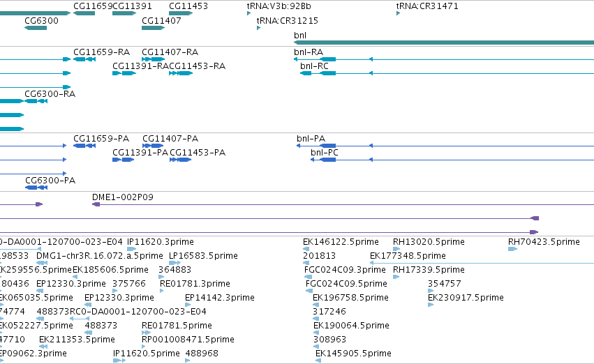The width and height of the screenshot is (594, 364).
Task: Select transcript CG11391-RA
Action: 140,66
